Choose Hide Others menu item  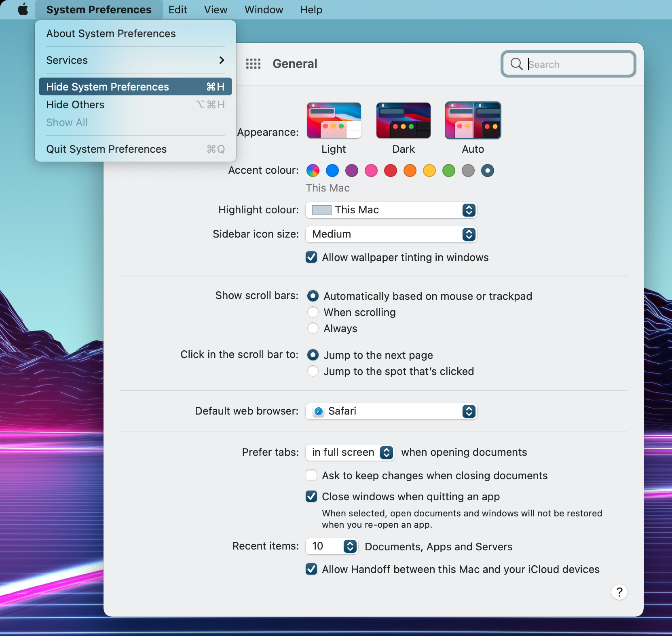pyautogui.click(x=135, y=105)
